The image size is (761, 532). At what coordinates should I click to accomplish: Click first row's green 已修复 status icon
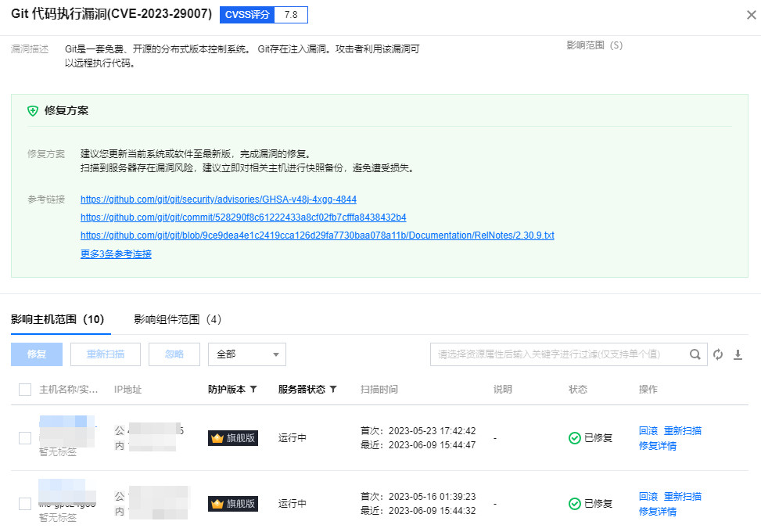(575, 438)
